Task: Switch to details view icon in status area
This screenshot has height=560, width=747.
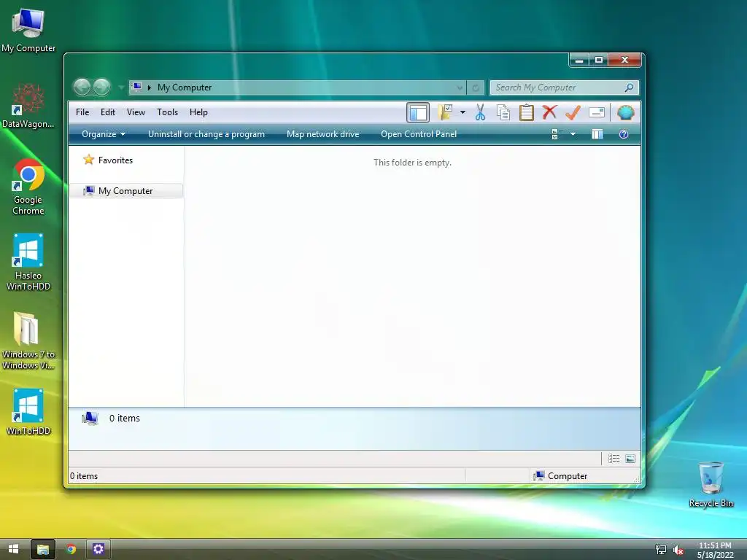Action: click(614, 459)
